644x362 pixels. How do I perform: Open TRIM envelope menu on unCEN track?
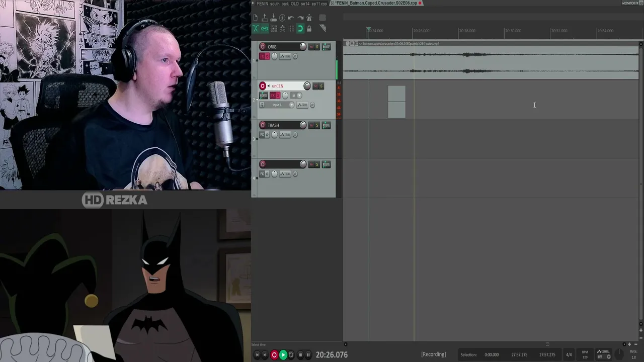[302, 105]
